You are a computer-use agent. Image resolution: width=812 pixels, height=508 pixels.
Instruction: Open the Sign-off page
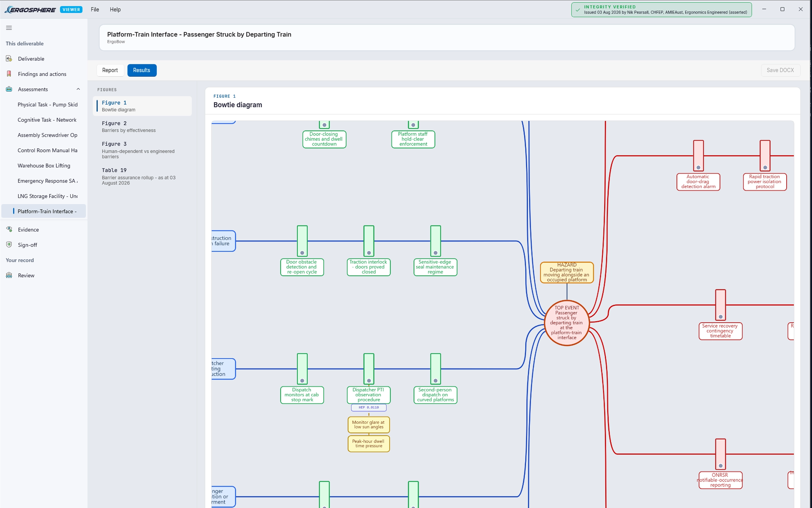[x=27, y=245]
